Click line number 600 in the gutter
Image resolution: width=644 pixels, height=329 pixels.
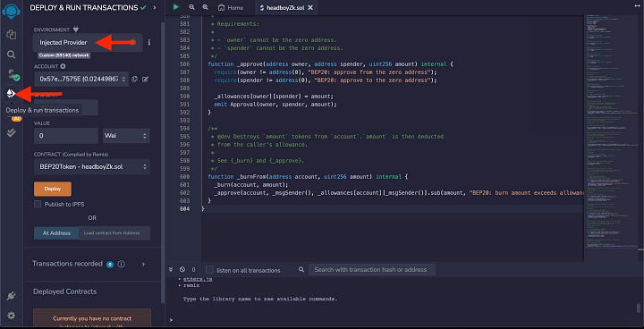click(184, 177)
